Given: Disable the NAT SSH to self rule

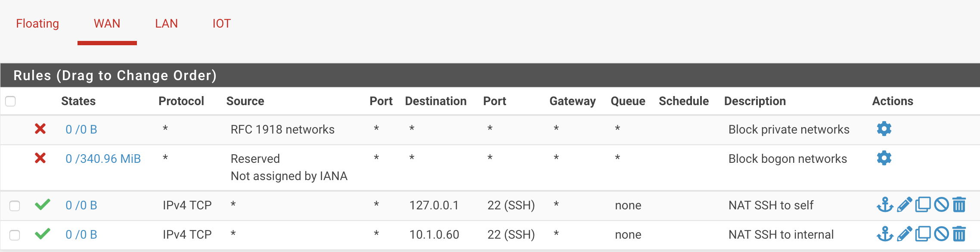Looking at the screenshot, I should [x=941, y=205].
